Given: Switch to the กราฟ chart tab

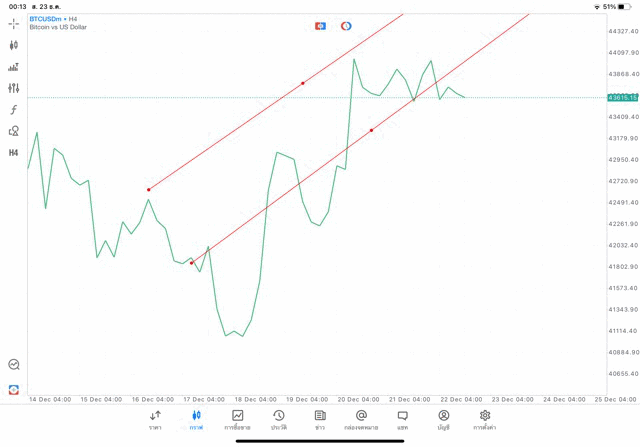Looking at the screenshot, I should point(196,419).
